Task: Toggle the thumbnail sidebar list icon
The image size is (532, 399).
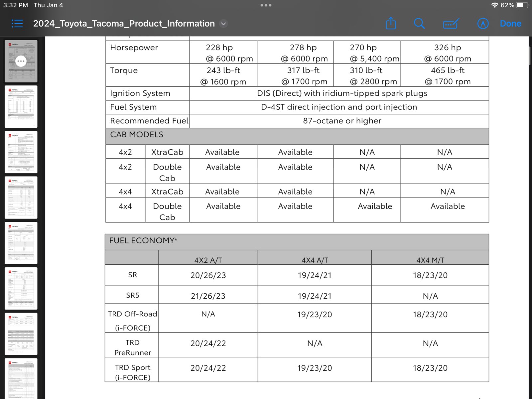Action: pyautogui.click(x=17, y=24)
